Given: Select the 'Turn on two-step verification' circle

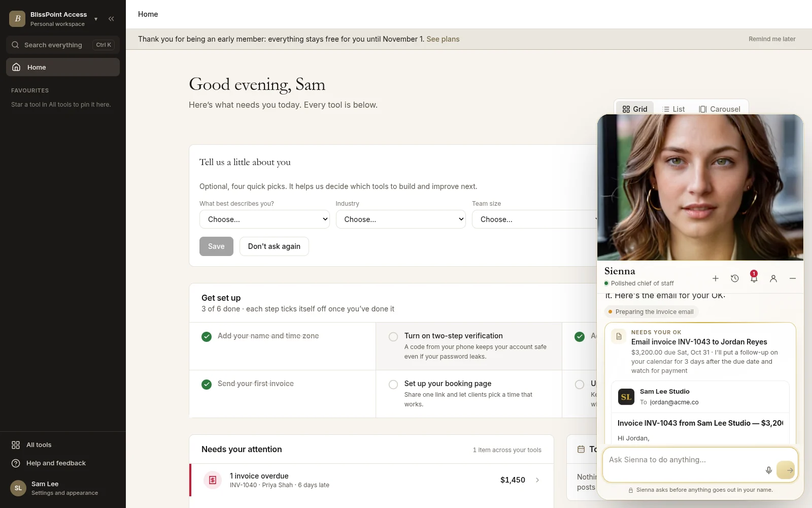Looking at the screenshot, I should coord(393,337).
